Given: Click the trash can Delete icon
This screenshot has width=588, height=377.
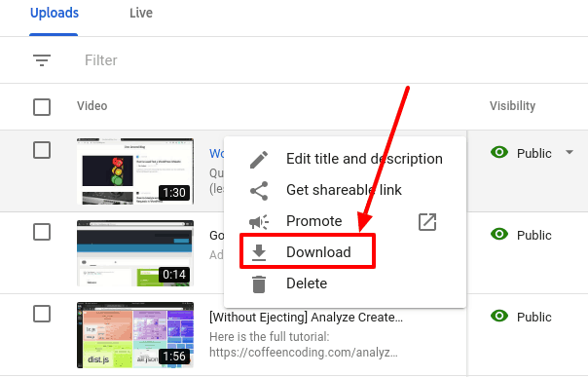Looking at the screenshot, I should (259, 284).
